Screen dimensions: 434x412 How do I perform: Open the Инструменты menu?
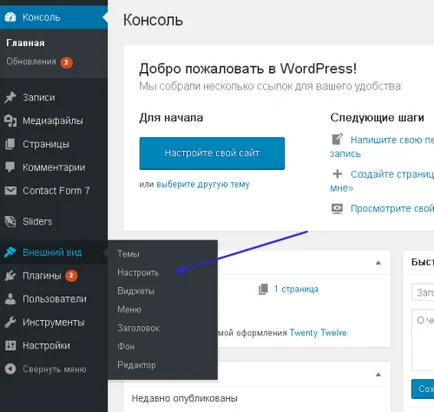pos(54,322)
